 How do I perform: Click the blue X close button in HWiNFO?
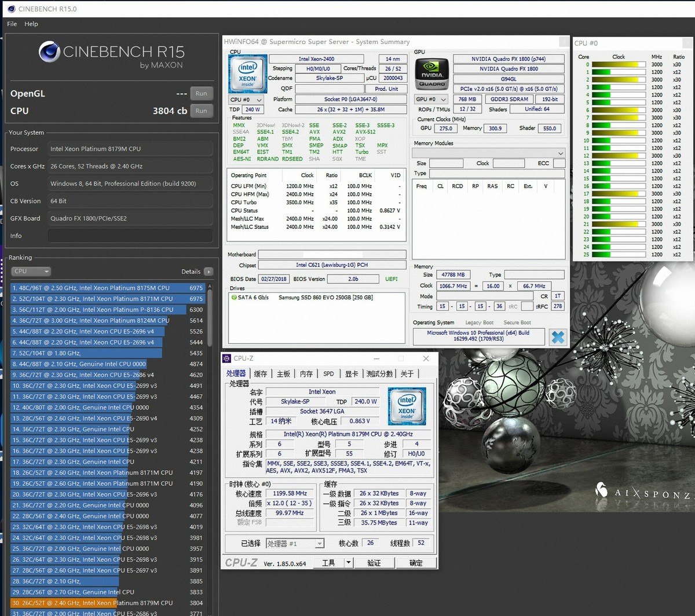click(558, 337)
